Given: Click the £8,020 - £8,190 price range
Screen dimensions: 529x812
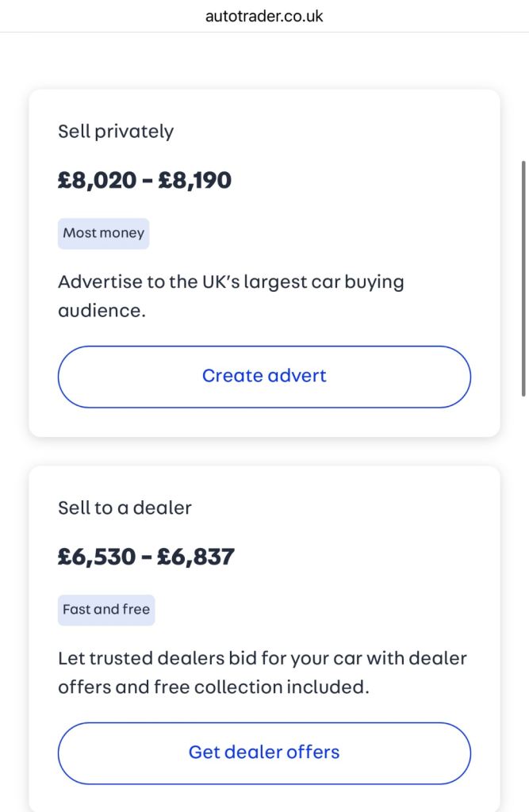Looking at the screenshot, I should tap(144, 181).
